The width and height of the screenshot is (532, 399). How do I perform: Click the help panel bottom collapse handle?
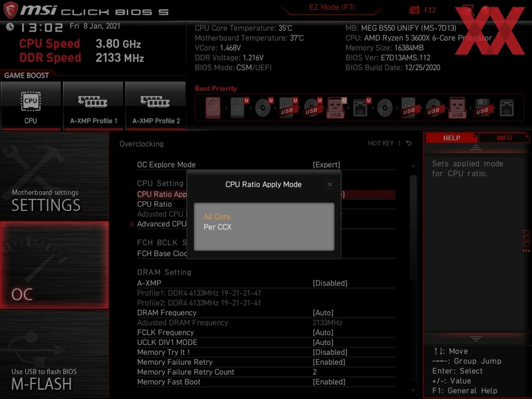pyautogui.click(x=476, y=338)
